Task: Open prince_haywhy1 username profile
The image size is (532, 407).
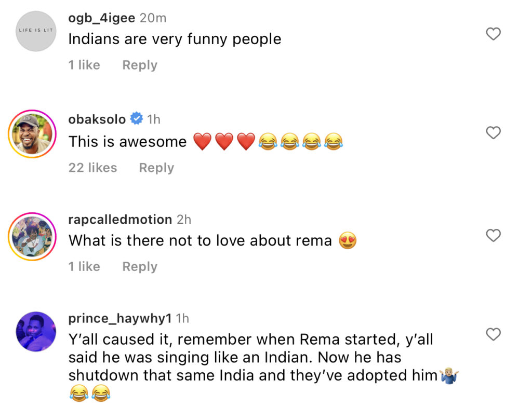Action: [x=120, y=318]
